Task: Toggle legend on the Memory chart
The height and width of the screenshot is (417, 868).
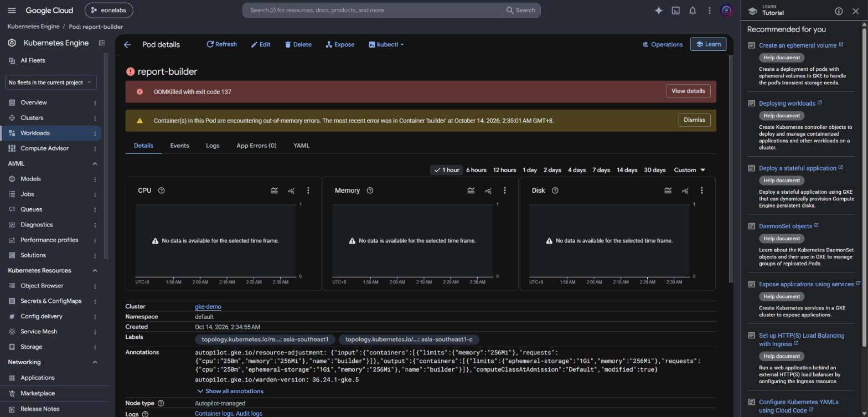Action: coord(471,191)
